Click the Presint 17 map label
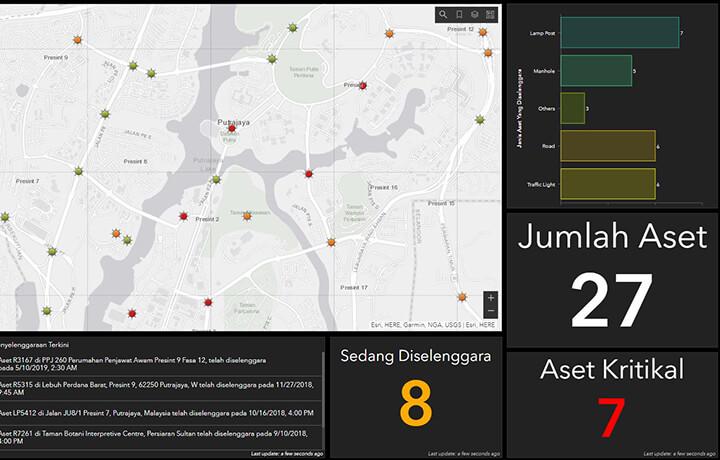The width and height of the screenshot is (720, 460). 354,287
